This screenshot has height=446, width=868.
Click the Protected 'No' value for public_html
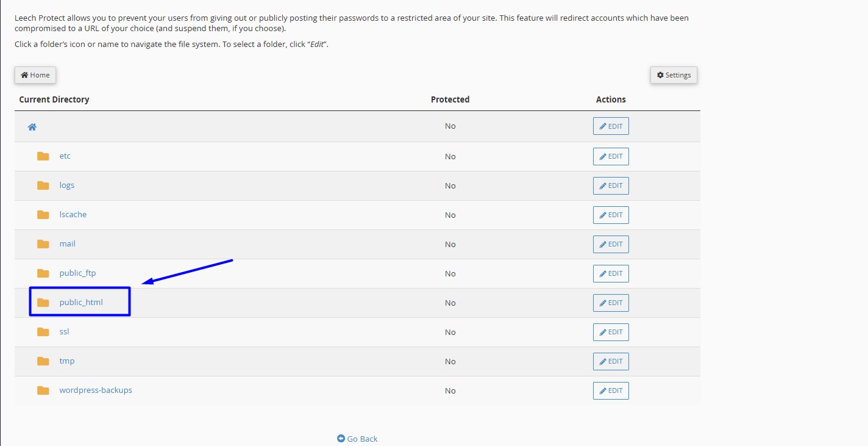(x=450, y=303)
